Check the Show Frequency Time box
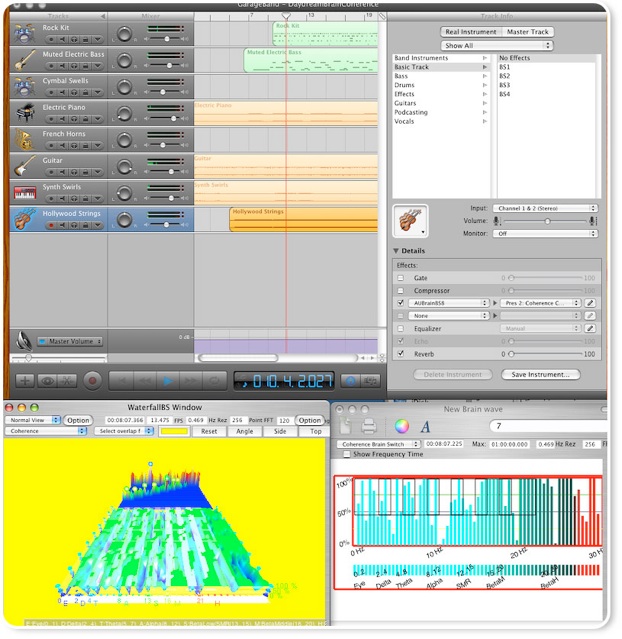Screen dimensions: 622x639 click(x=347, y=454)
